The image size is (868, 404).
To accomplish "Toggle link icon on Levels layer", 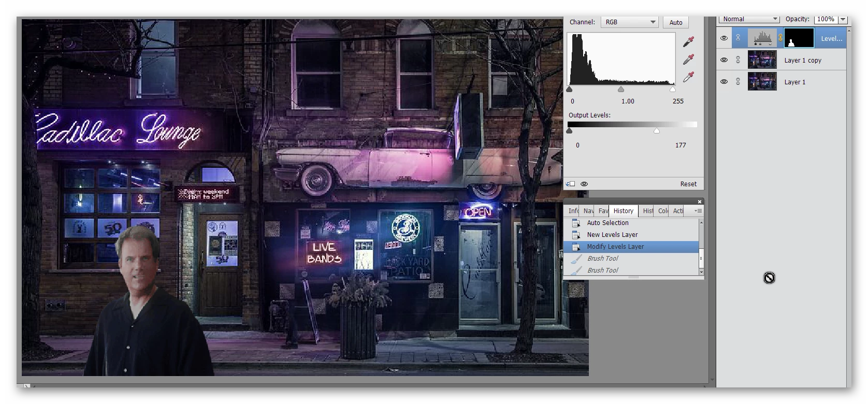I will [x=738, y=38].
